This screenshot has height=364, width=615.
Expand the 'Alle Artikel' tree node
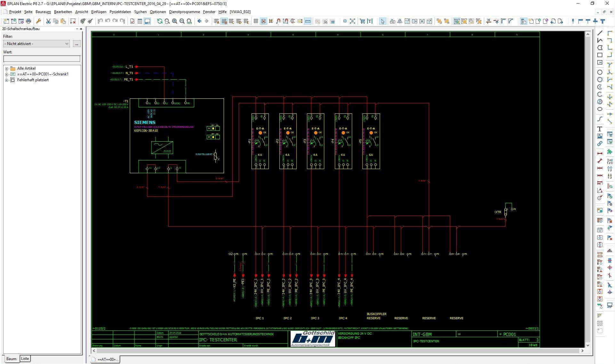6,69
